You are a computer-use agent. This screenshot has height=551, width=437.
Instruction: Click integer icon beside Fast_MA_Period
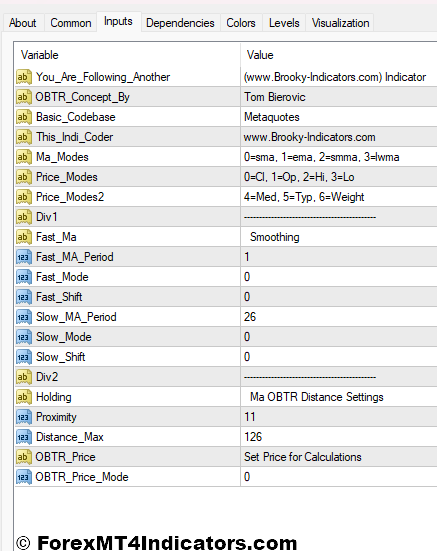24,257
